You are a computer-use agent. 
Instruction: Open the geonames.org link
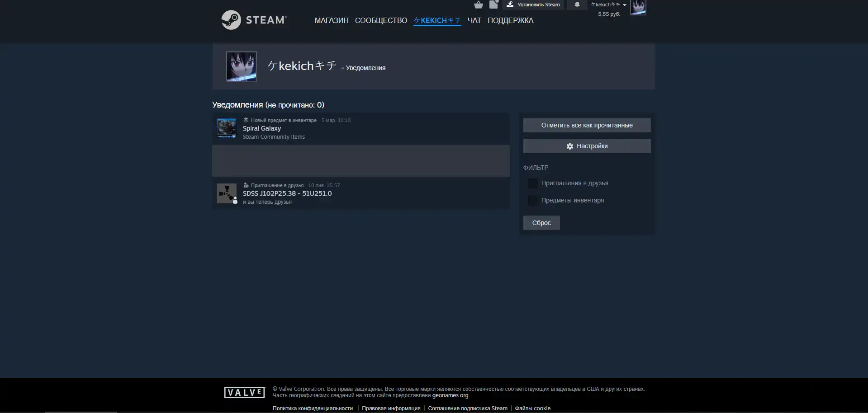coord(450,395)
